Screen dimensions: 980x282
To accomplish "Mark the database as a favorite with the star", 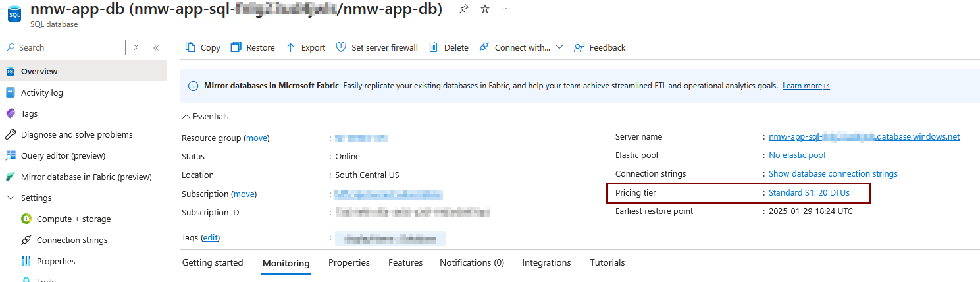I will pos(485,9).
